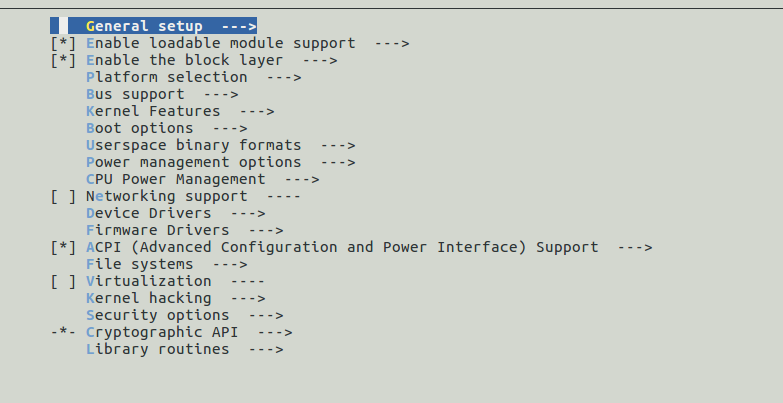Screen dimensions: 783x403
Task: Open the File systems entry
Action: 140,264
